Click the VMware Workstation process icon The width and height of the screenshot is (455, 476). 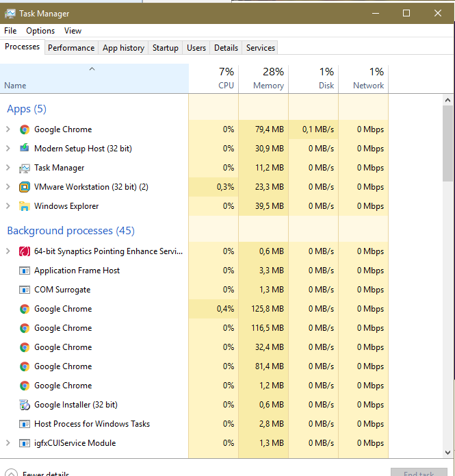tap(25, 187)
